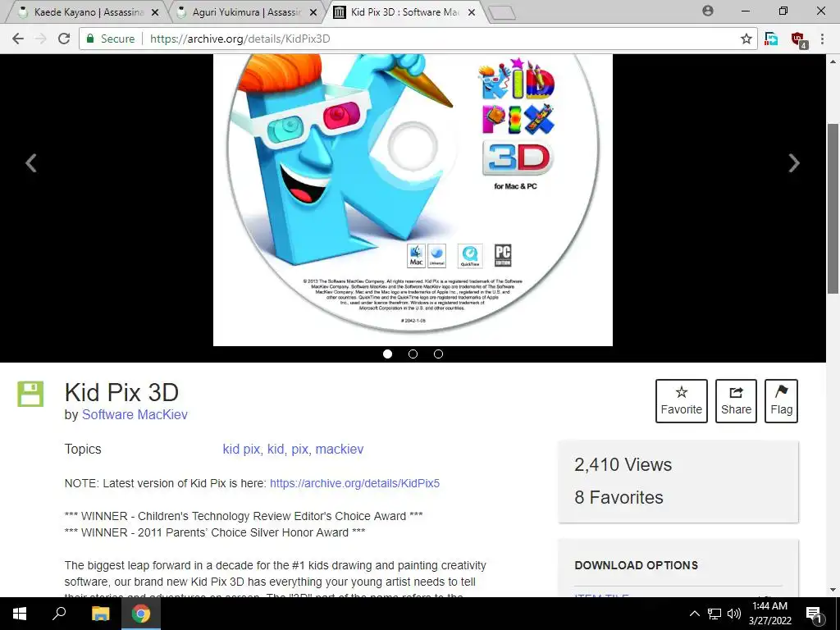This screenshot has width=840, height=630.
Task: View the Secure site information lock
Action: click(111, 39)
